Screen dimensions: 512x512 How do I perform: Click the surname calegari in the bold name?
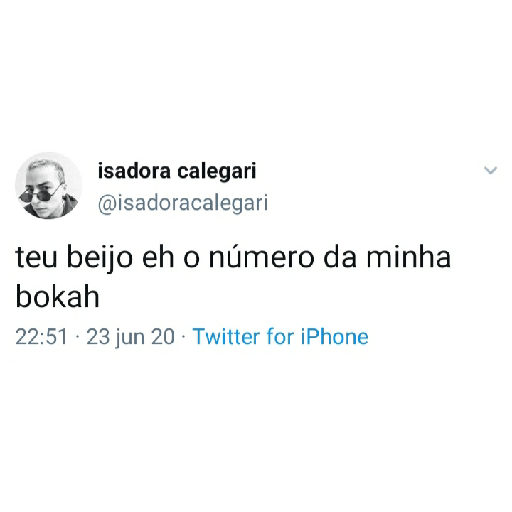[217, 171]
